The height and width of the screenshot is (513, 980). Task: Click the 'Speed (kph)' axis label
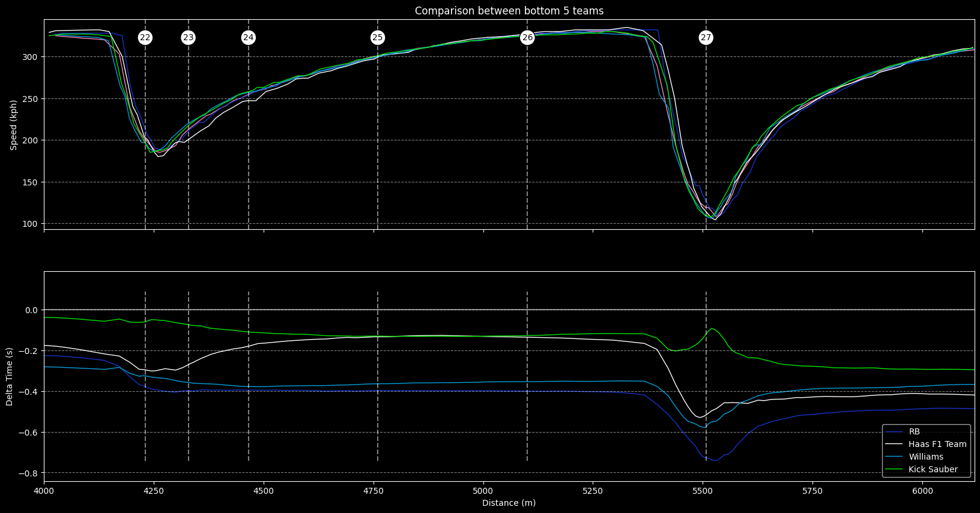tap(13, 125)
